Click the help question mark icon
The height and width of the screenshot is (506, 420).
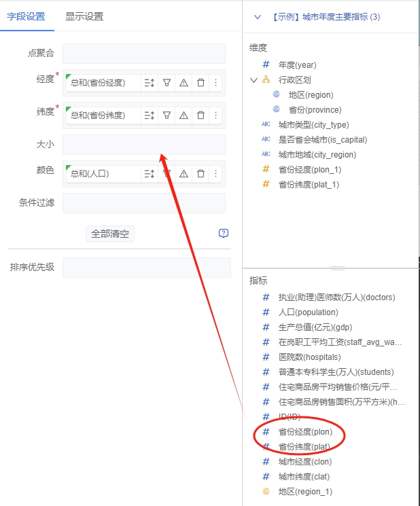[223, 234]
